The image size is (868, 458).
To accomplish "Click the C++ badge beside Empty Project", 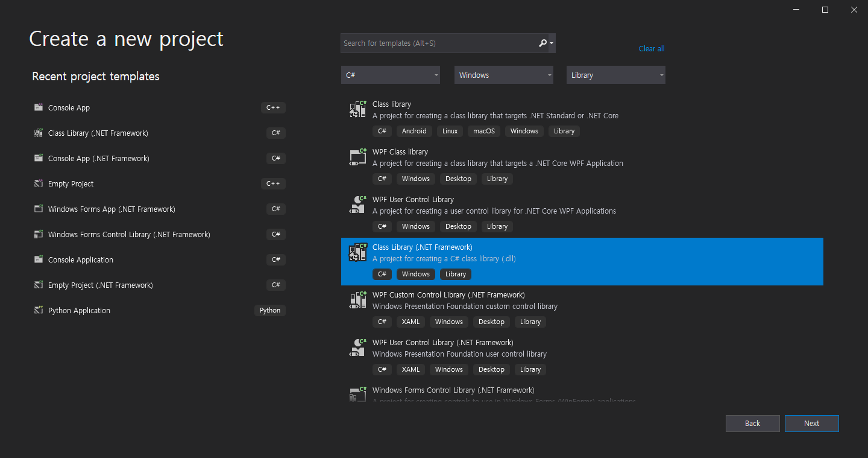I will (273, 183).
